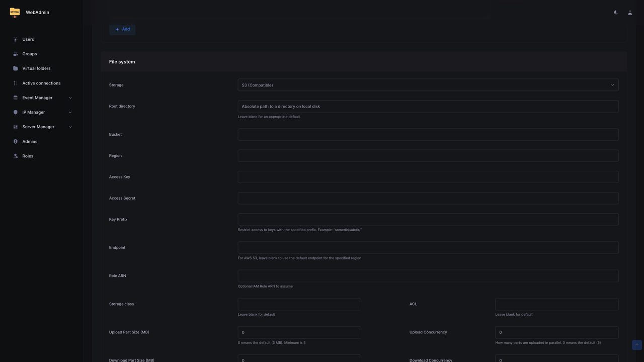Expand the Event Manager submenu
Screen dimensions: 644x362
70,98
